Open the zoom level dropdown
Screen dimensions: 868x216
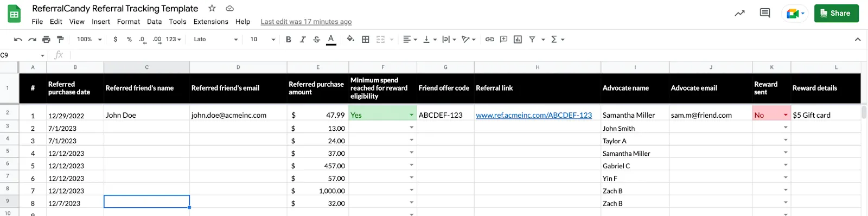pyautogui.click(x=90, y=39)
